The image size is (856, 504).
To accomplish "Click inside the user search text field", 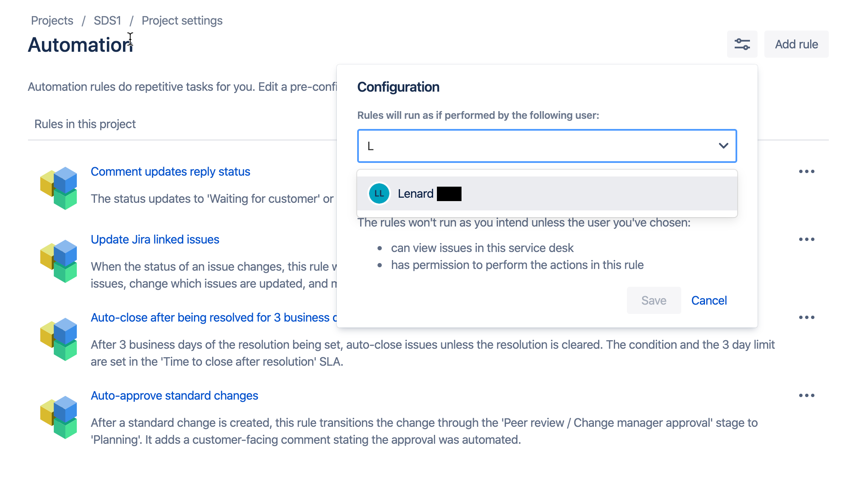I will coord(467,146).
